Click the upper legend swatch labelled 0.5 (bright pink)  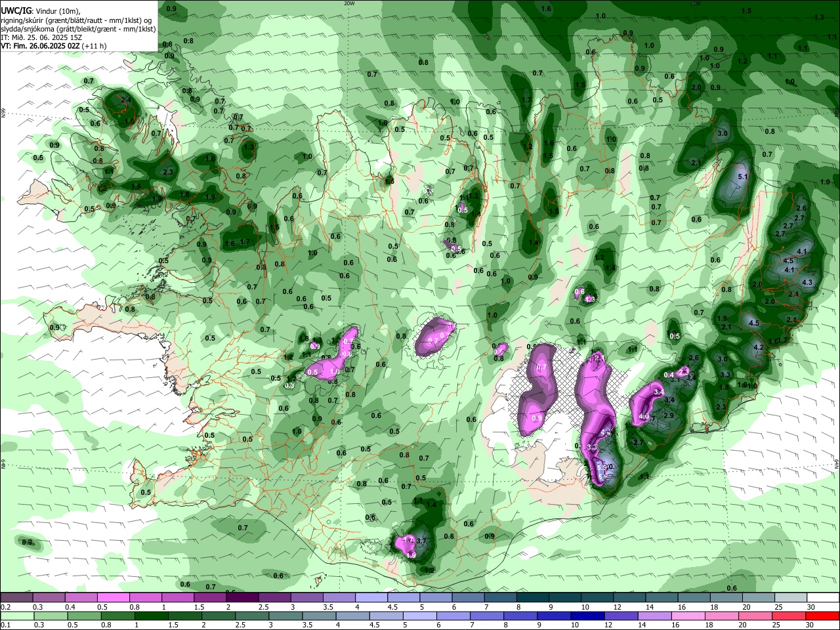point(113,598)
